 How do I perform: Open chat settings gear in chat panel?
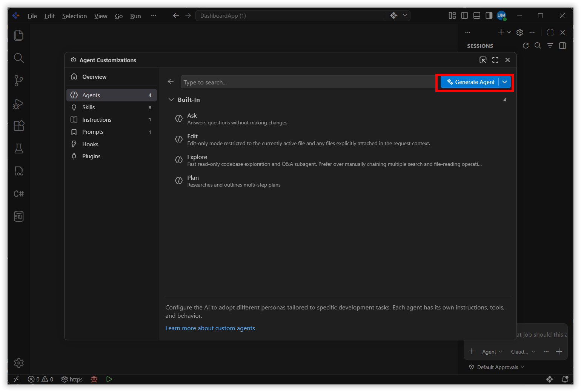pos(520,32)
